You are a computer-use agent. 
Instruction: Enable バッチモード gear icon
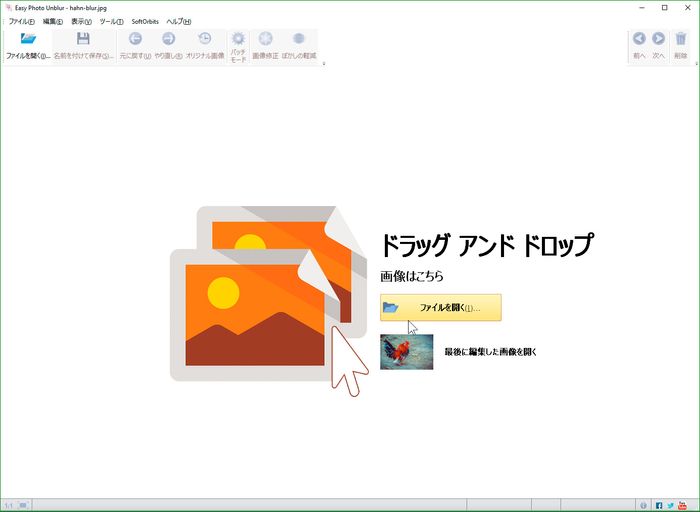238,40
